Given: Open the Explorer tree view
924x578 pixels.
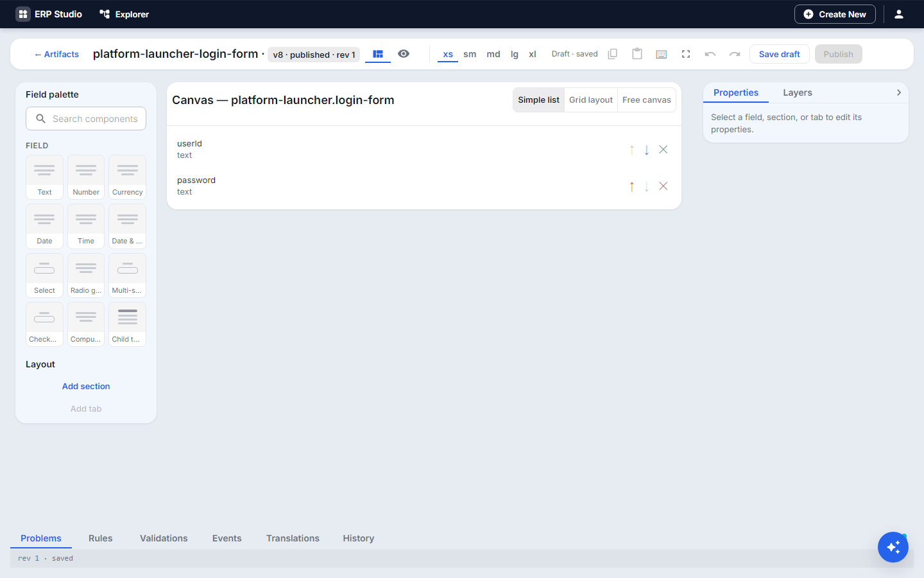Looking at the screenshot, I should coord(124,14).
